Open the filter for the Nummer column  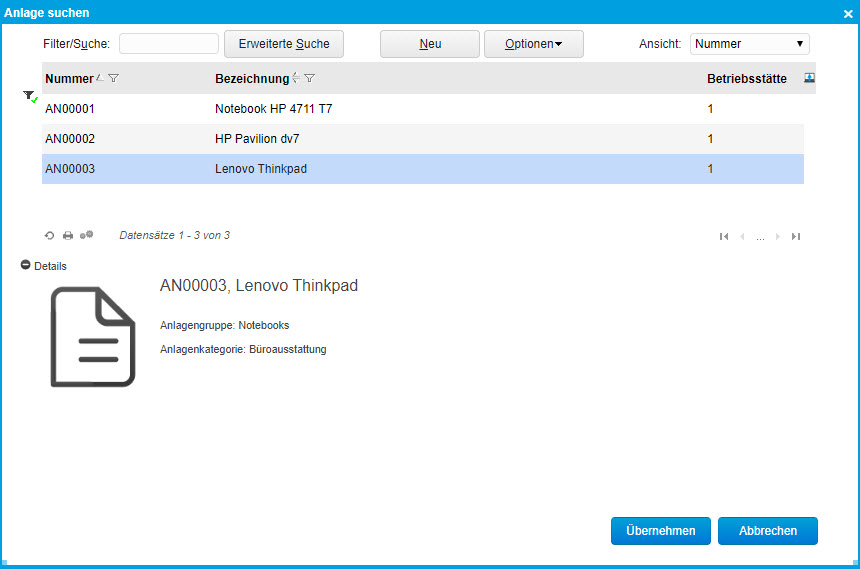click(114, 79)
